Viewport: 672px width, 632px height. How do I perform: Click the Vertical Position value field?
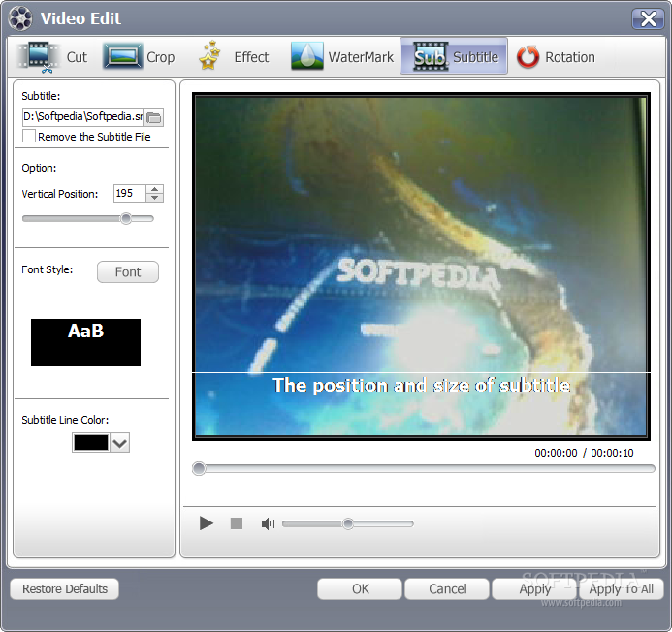click(130, 193)
